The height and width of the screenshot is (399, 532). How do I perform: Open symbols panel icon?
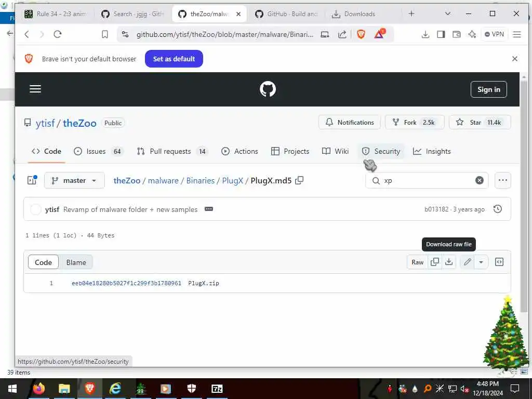[499, 262]
